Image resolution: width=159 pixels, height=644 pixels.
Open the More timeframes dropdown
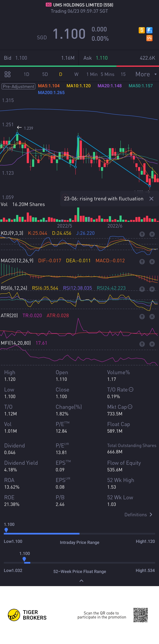tap(146, 74)
